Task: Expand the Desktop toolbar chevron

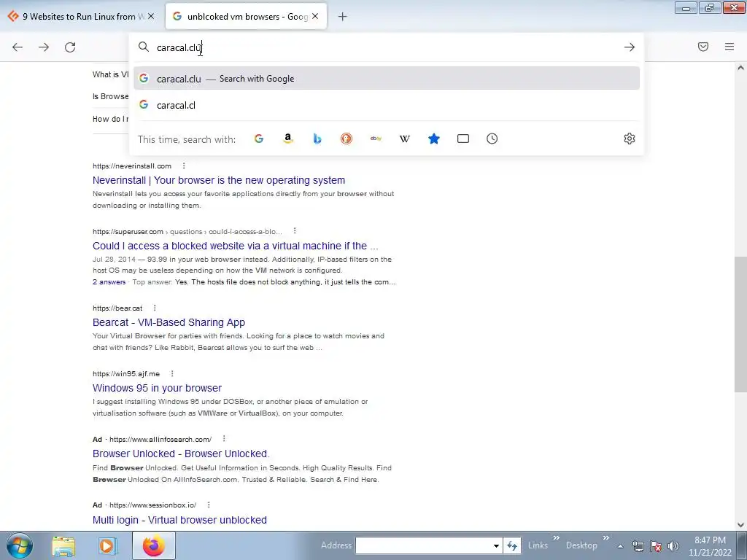Action: tap(606, 538)
